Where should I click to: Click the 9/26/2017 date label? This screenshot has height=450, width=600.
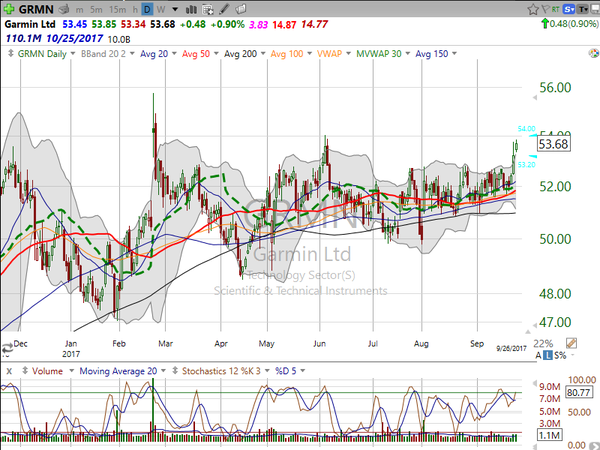(512, 349)
